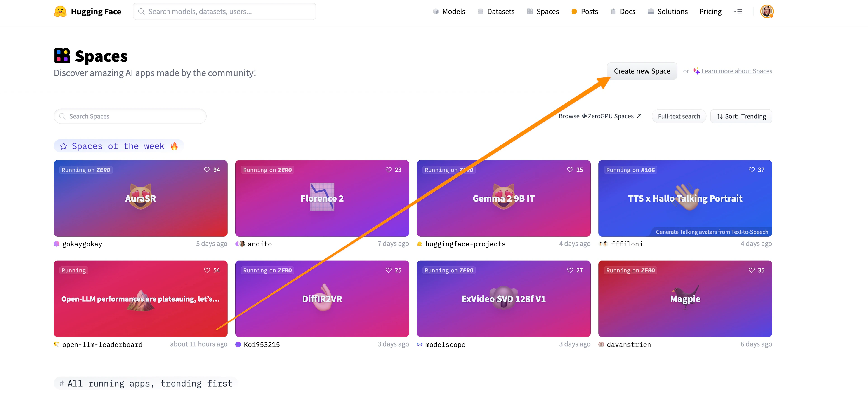868x396 pixels.
Task: Go to Pricing in the top menu
Action: 710,11
